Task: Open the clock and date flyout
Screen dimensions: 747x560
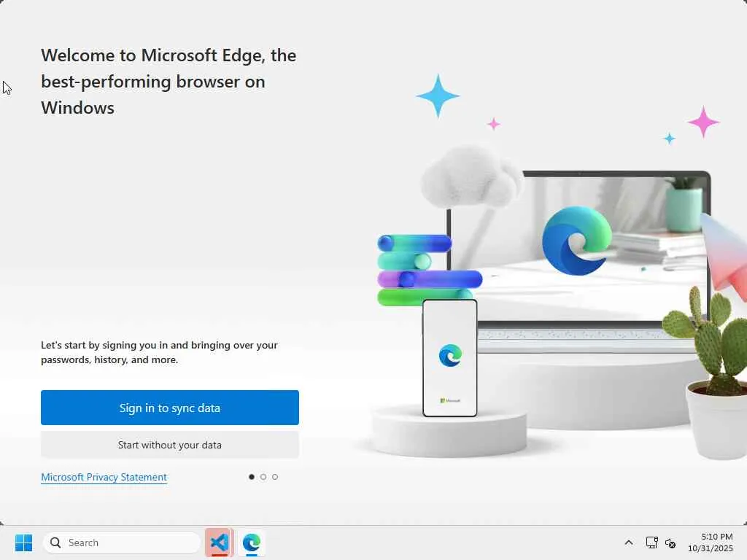Action: pyautogui.click(x=711, y=542)
